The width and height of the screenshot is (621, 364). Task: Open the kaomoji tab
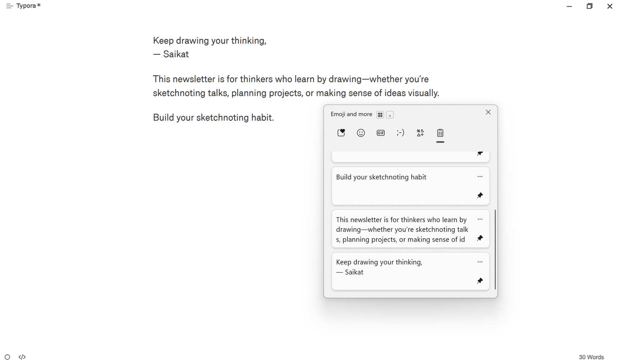pos(400,133)
